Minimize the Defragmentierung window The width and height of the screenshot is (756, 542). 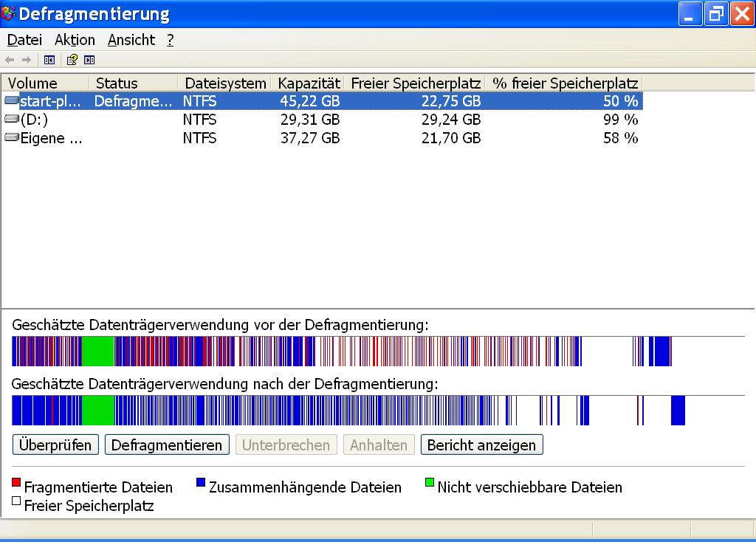click(x=690, y=13)
